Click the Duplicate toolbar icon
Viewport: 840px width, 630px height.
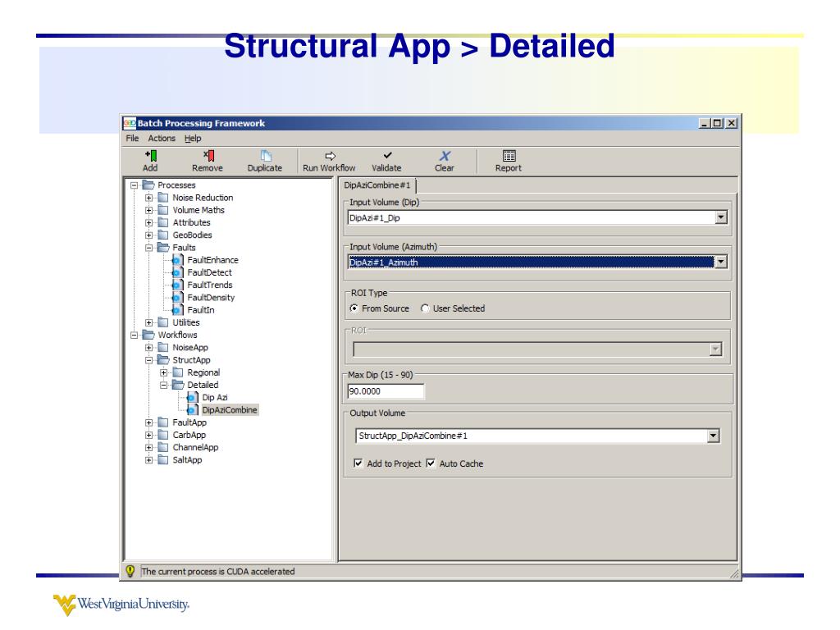point(266,156)
